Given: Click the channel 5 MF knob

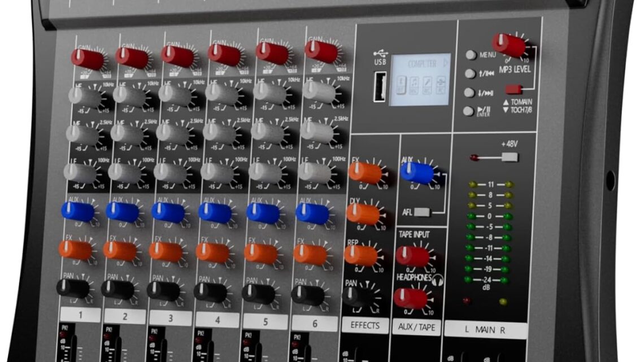Looking at the screenshot, I should pyautogui.click(x=268, y=132).
